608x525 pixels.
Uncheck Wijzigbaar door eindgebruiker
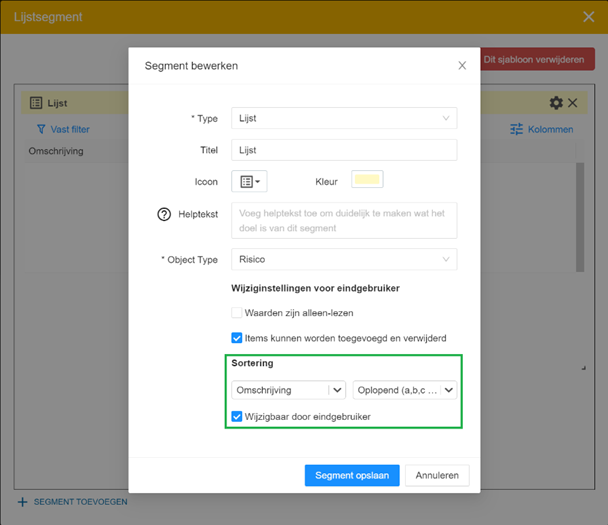237,416
